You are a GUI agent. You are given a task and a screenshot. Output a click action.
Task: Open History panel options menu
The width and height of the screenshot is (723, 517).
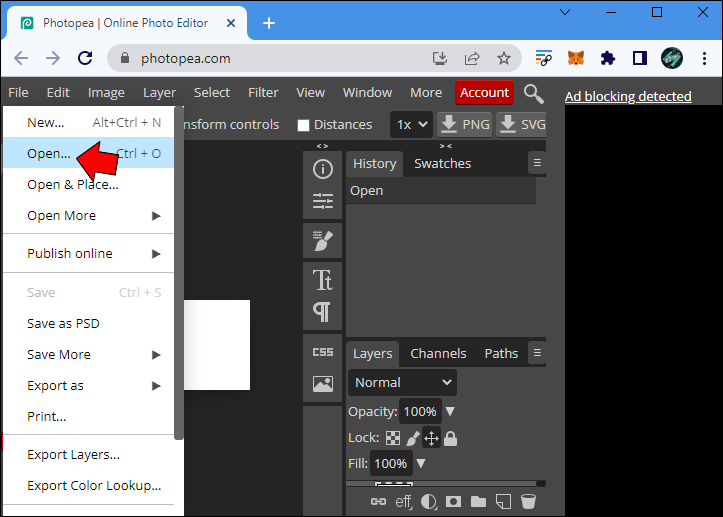click(x=537, y=163)
